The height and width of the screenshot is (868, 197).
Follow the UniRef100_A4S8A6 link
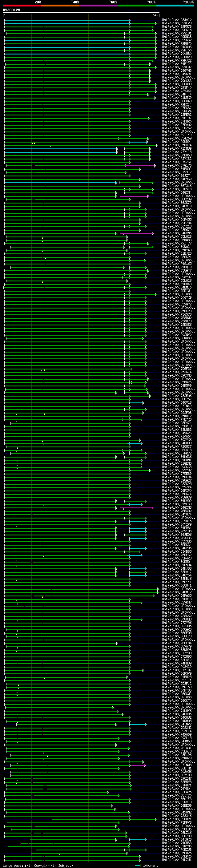coord(177,47)
